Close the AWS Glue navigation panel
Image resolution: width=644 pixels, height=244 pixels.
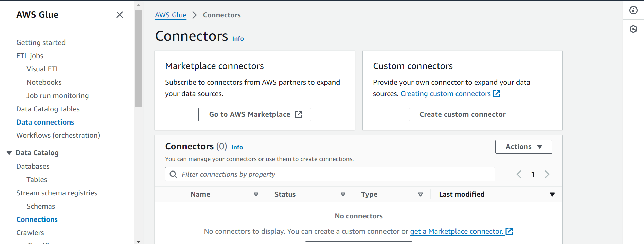tap(120, 15)
